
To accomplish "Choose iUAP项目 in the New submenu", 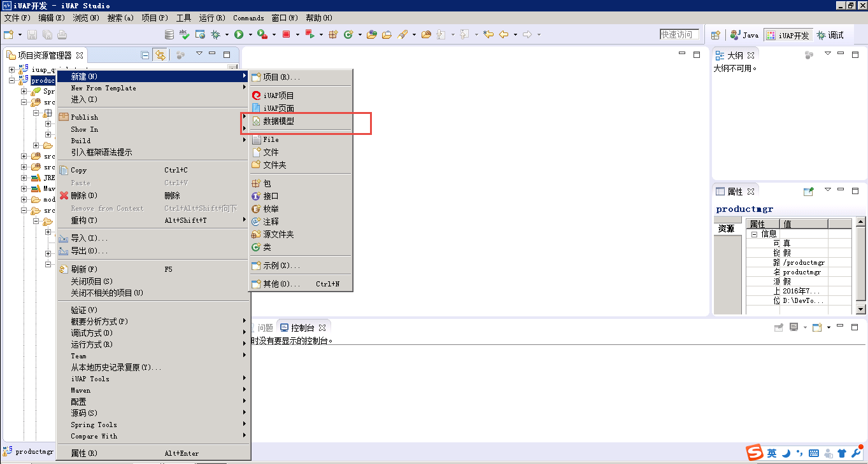I will coord(278,95).
